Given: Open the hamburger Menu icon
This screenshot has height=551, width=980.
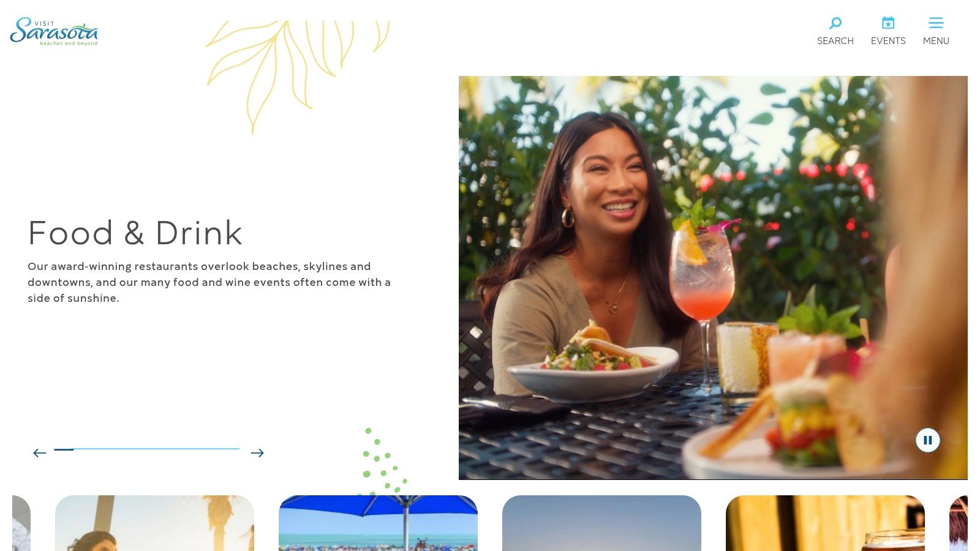Looking at the screenshot, I should (x=936, y=23).
